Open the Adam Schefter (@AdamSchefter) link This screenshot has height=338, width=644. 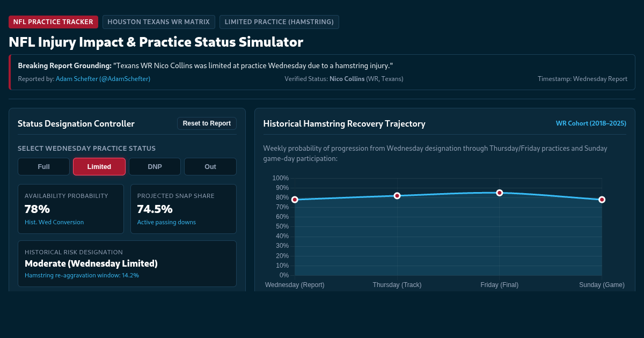click(103, 79)
